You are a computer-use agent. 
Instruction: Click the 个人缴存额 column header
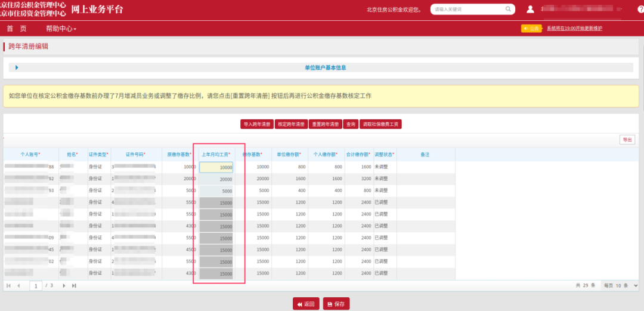coord(326,154)
